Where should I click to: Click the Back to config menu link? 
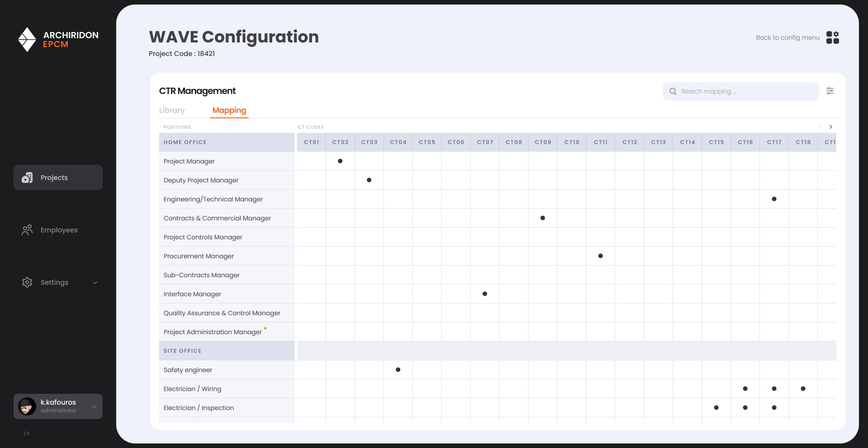[788, 37]
